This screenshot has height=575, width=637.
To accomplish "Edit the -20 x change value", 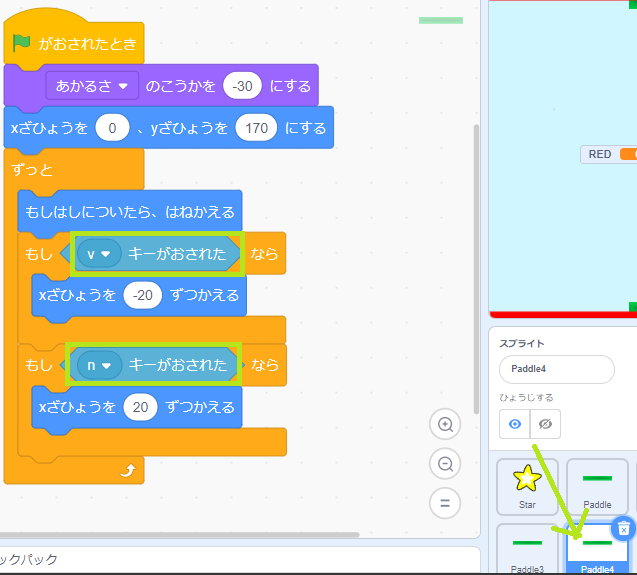I will tap(143, 295).
